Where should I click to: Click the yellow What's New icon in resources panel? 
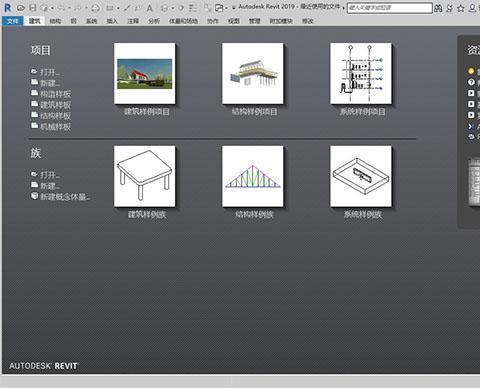(471, 71)
